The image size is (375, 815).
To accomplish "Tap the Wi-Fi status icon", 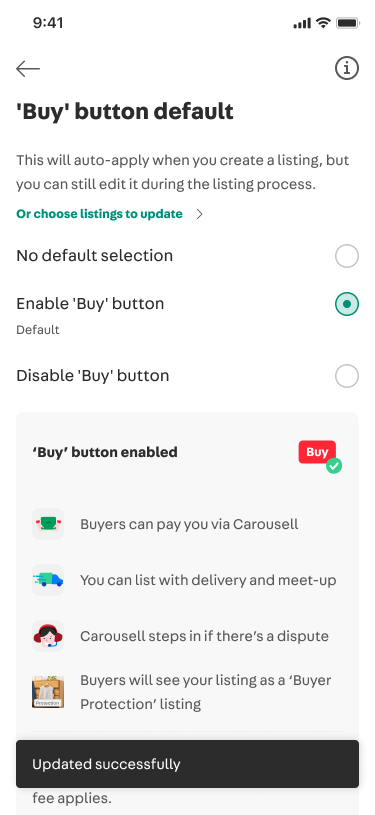I will point(324,23).
